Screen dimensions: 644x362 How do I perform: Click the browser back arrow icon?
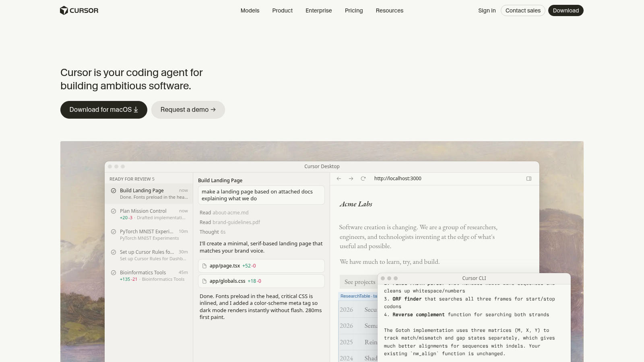339,179
